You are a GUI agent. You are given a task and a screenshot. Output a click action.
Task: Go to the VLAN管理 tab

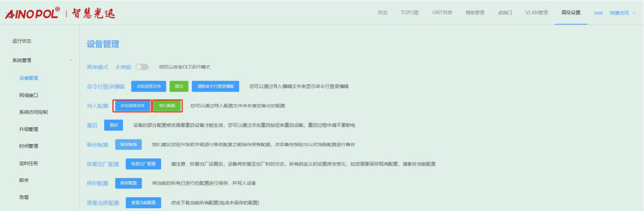tap(536, 13)
